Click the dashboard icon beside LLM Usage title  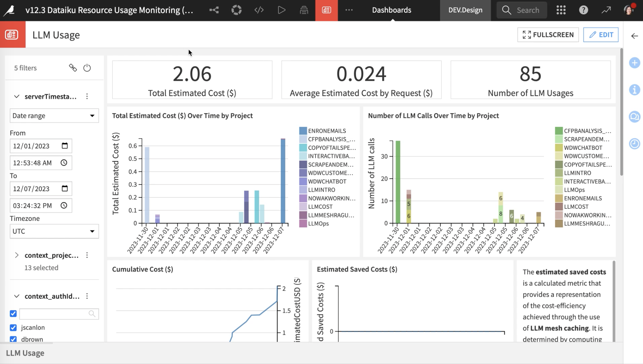(13, 34)
